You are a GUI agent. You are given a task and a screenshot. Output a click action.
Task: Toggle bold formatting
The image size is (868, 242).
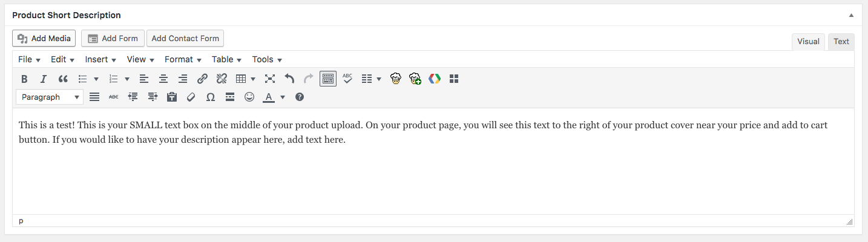tap(24, 79)
